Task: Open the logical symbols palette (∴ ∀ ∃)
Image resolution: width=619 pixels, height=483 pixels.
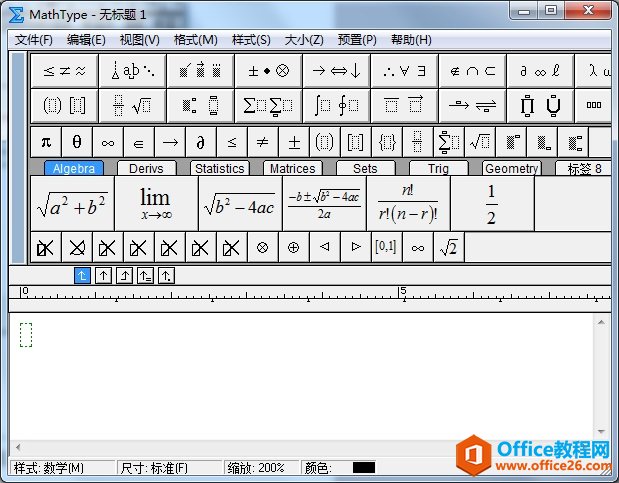Action: click(x=404, y=71)
